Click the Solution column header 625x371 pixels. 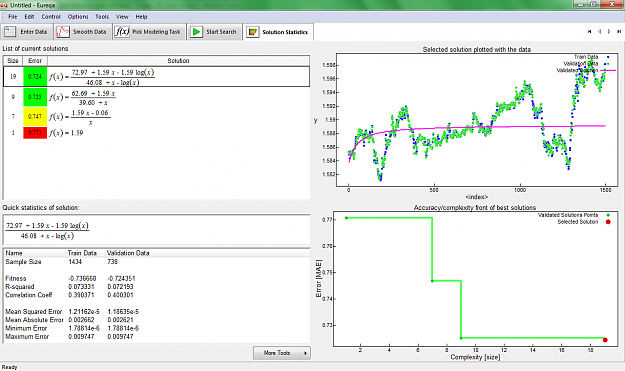coord(178,61)
